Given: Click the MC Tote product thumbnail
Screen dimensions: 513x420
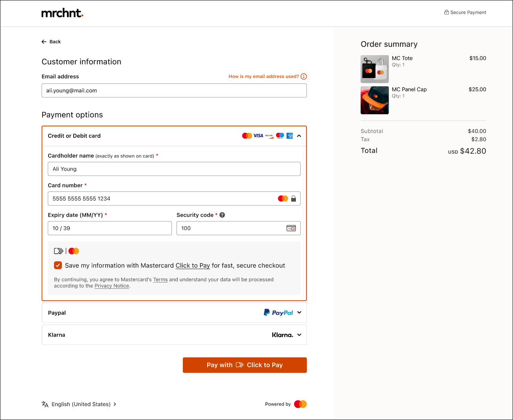Looking at the screenshot, I should (374, 69).
